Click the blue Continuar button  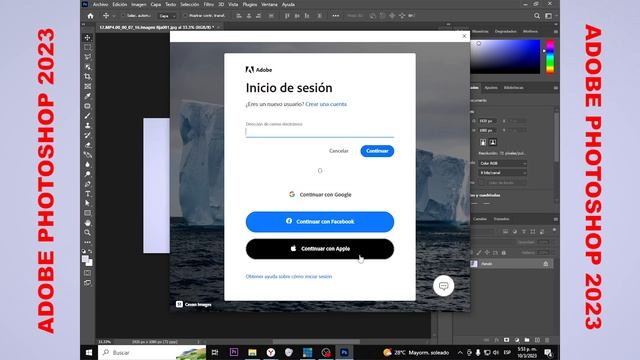tap(377, 151)
